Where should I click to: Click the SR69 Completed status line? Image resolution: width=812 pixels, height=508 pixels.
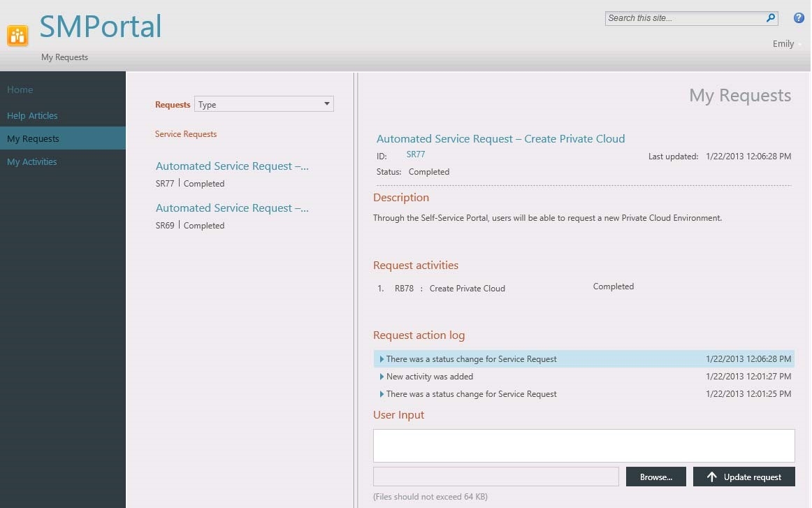190,225
